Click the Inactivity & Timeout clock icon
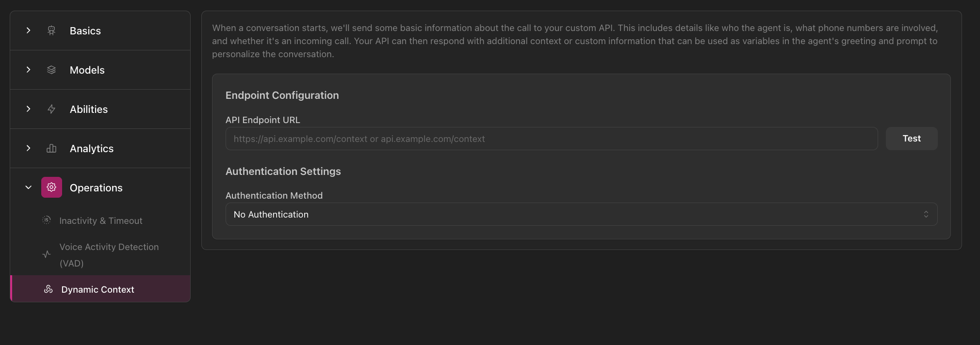The image size is (980, 345). coord(46,220)
